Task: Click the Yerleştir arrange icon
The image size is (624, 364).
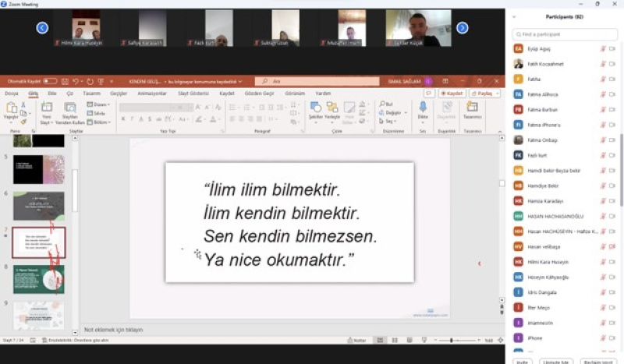Action: (x=332, y=107)
